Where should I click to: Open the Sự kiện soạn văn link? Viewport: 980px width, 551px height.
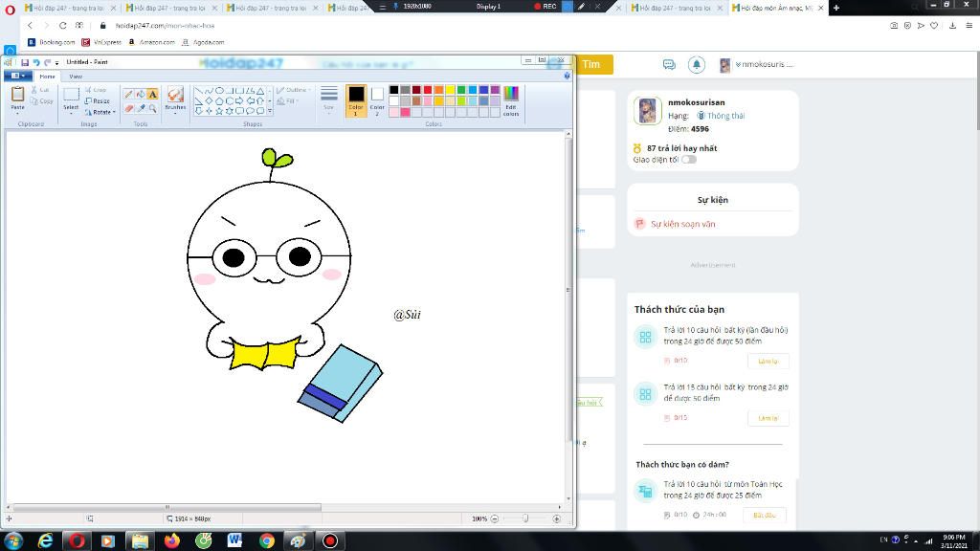coord(682,224)
